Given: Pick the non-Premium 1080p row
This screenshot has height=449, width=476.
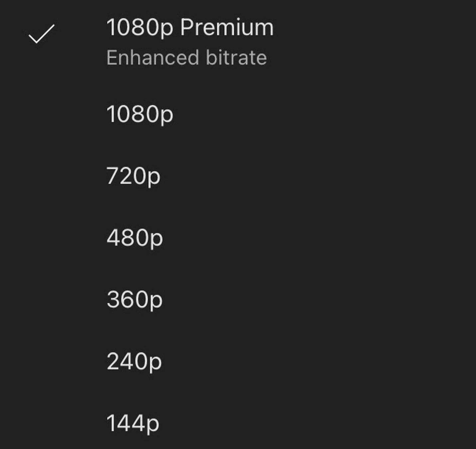Looking at the screenshot, I should tap(140, 115).
